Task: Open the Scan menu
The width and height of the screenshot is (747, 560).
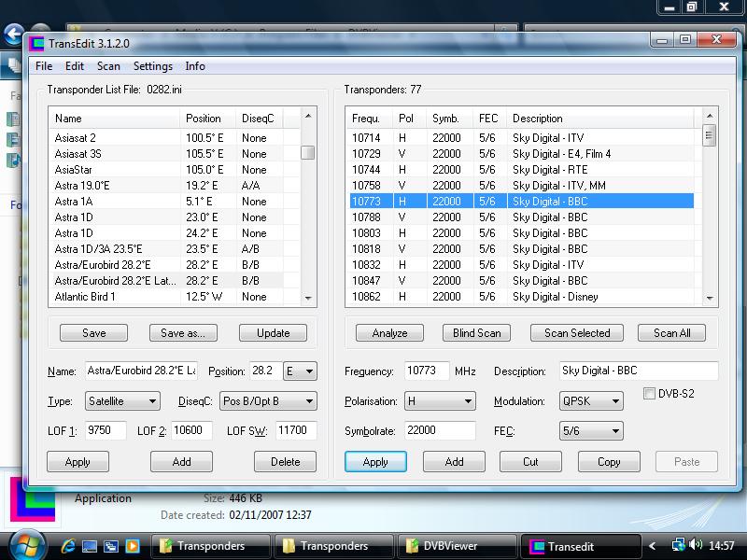Action: click(x=108, y=66)
